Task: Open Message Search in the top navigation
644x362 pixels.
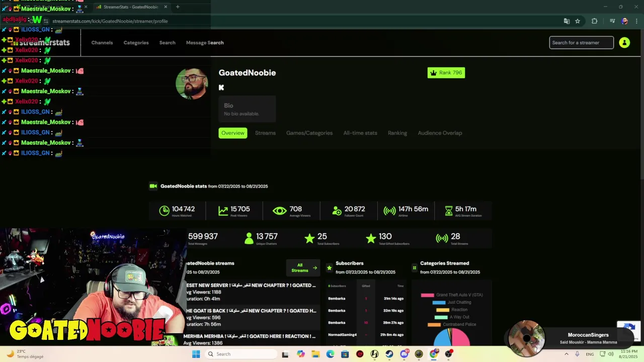Action: click(205, 43)
